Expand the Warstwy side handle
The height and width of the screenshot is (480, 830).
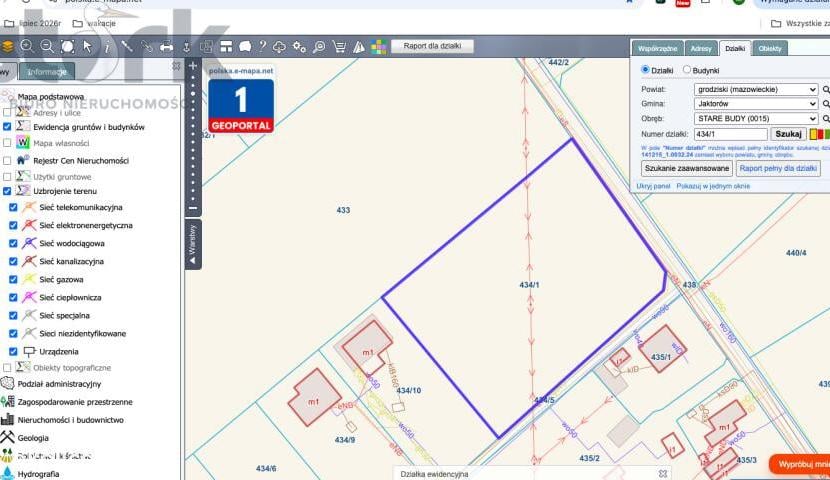(193, 244)
